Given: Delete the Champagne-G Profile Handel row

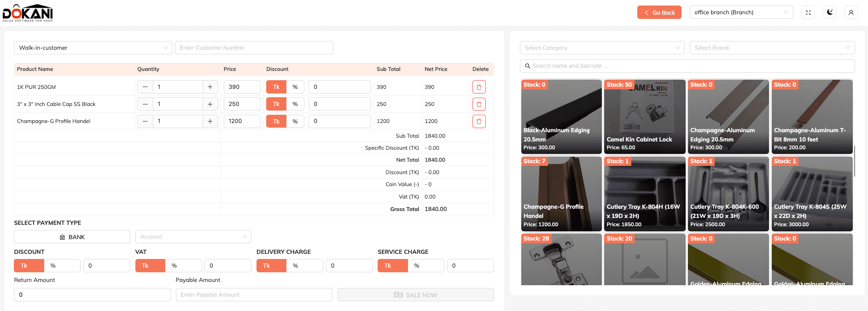Looking at the screenshot, I should tap(479, 121).
